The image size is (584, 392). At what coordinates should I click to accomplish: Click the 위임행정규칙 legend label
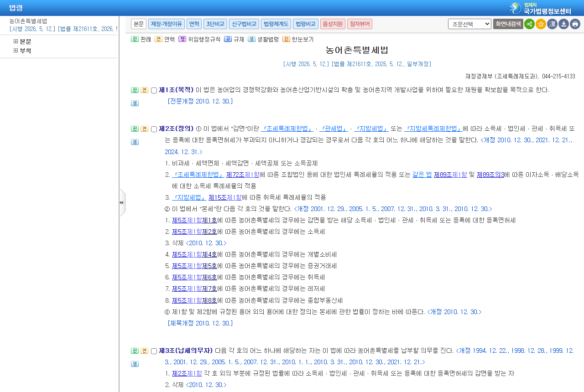point(204,39)
